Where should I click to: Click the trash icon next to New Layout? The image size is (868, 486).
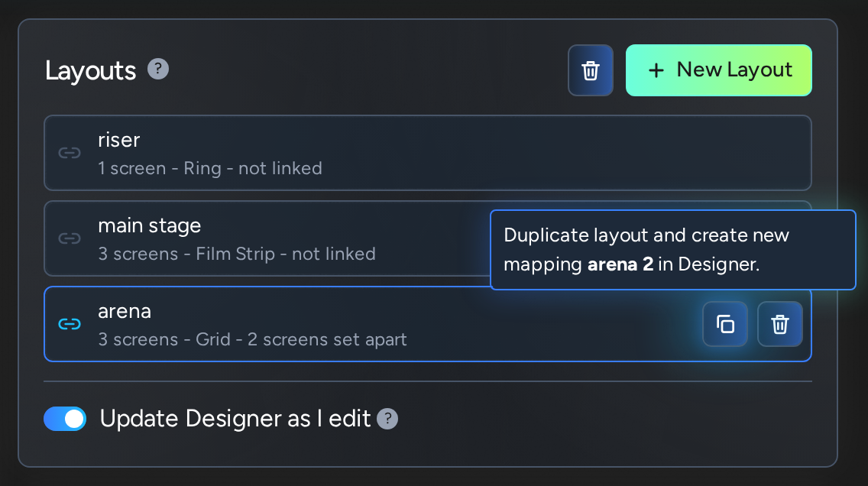coord(590,70)
